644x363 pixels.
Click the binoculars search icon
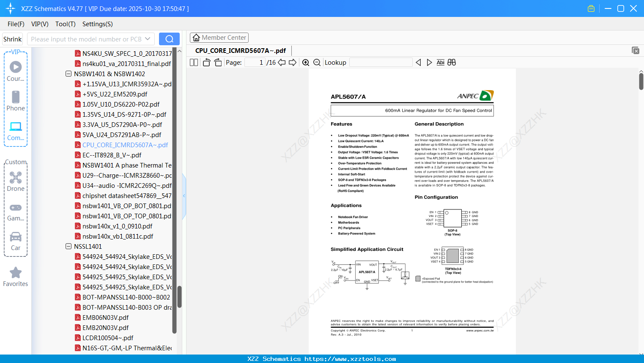[x=452, y=63]
